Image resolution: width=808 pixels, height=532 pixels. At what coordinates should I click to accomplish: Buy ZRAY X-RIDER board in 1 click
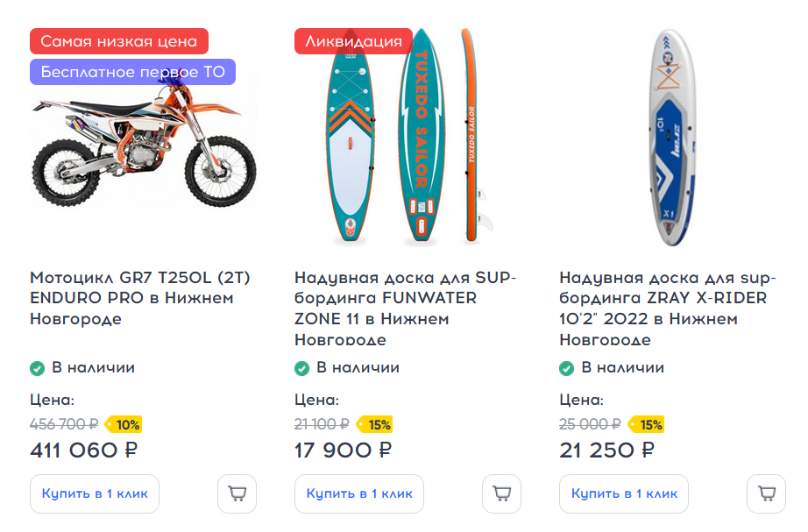(624, 493)
